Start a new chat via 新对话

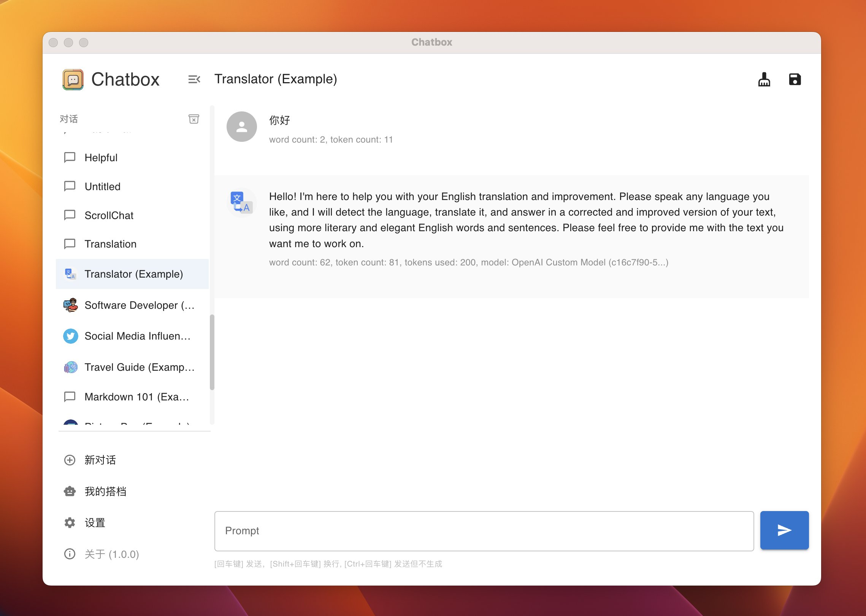tap(100, 460)
